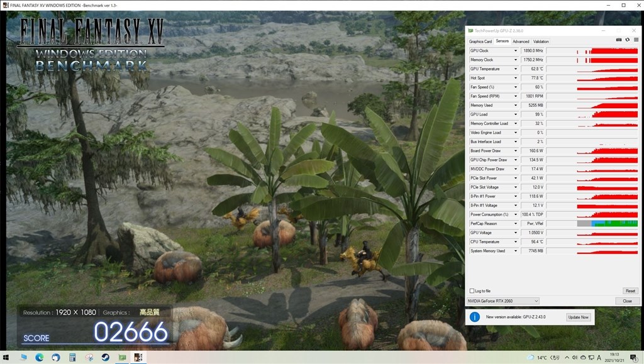Open GPU Load sensor dropdown
The height and width of the screenshot is (364, 644).
[x=516, y=114]
